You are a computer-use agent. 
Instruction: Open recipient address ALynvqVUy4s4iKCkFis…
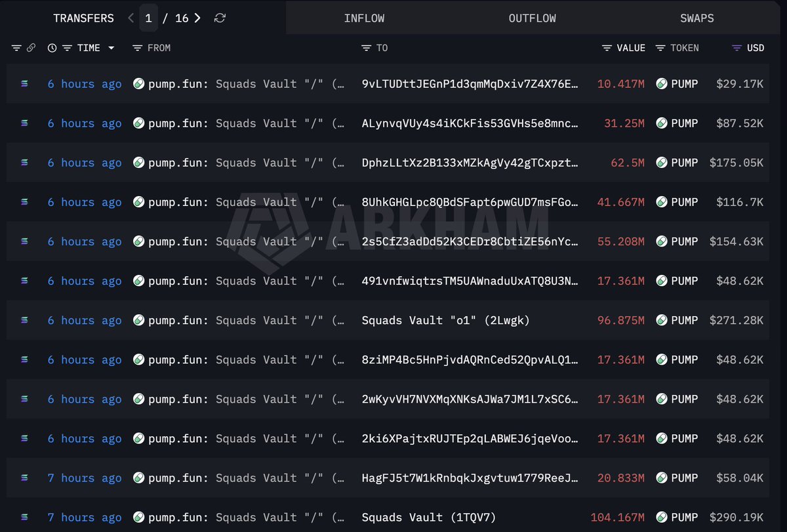[470, 123]
